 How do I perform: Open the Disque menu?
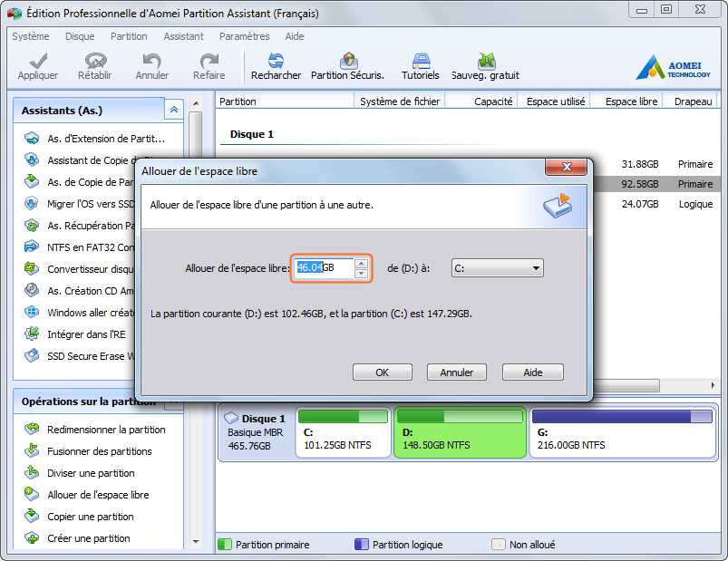[80, 36]
